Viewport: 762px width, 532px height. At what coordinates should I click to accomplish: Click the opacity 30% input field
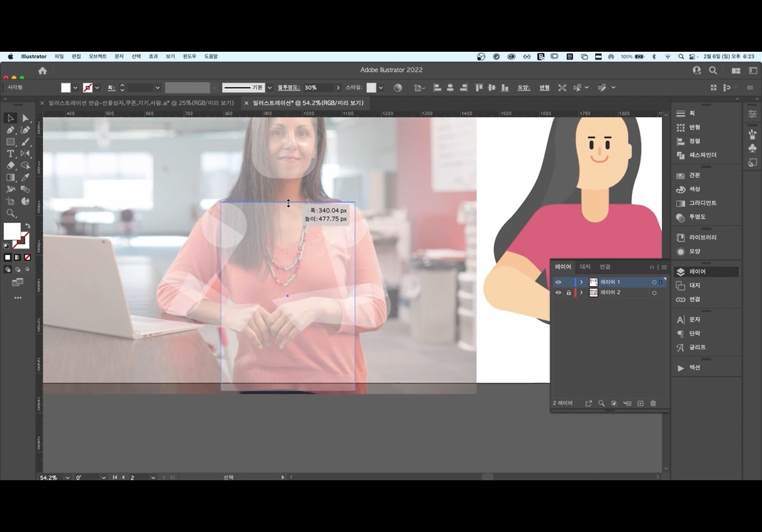(318, 87)
